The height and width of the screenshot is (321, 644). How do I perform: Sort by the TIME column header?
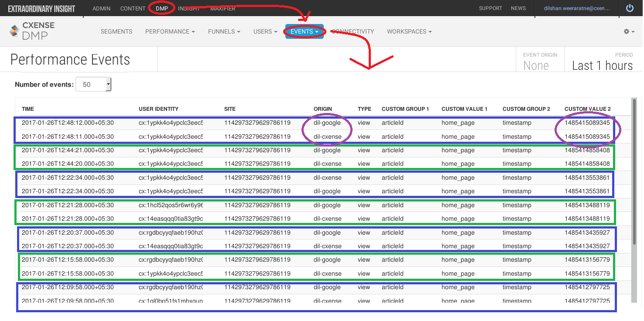click(28, 109)
